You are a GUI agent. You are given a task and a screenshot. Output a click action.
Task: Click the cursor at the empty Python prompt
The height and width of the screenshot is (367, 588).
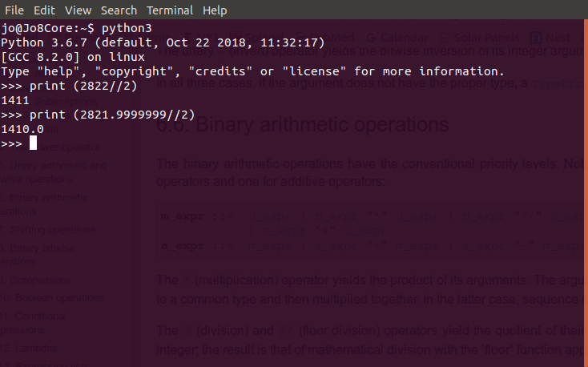point(33,143)
